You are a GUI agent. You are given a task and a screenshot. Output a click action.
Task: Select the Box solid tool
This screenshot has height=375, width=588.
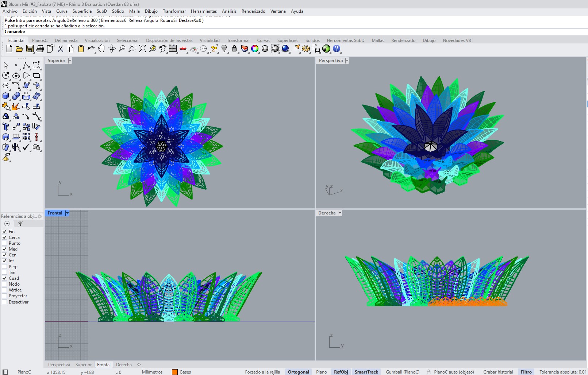pos(5,96)
